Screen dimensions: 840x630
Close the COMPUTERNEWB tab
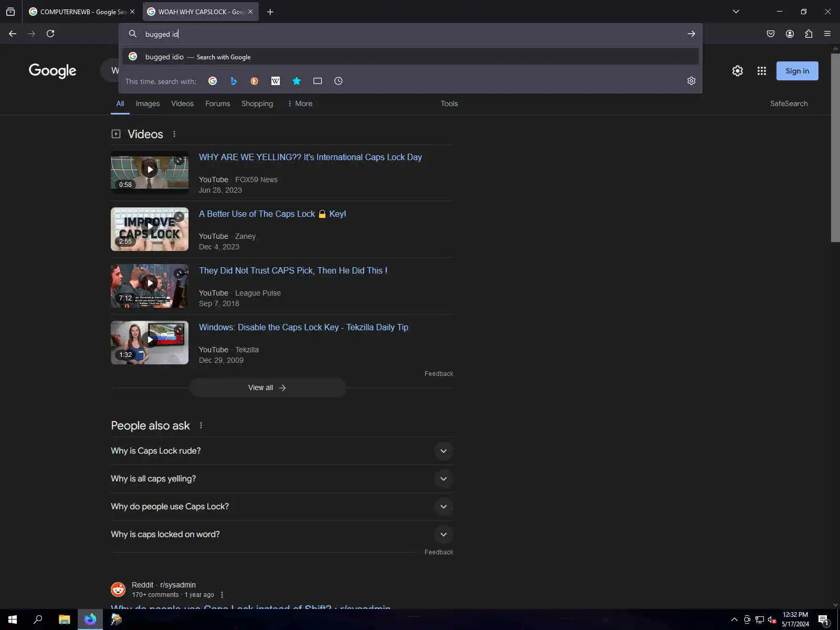pyautogui.click(x=132, y=12)
